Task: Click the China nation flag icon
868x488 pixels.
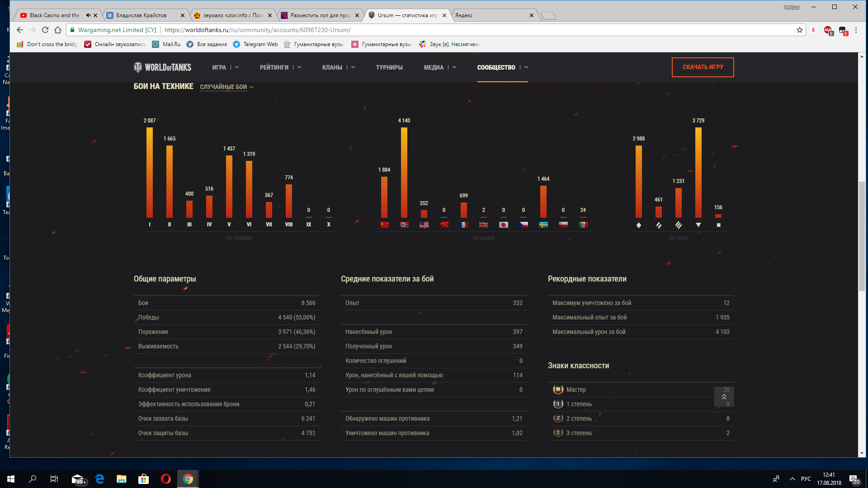Action: pos(444,225)
